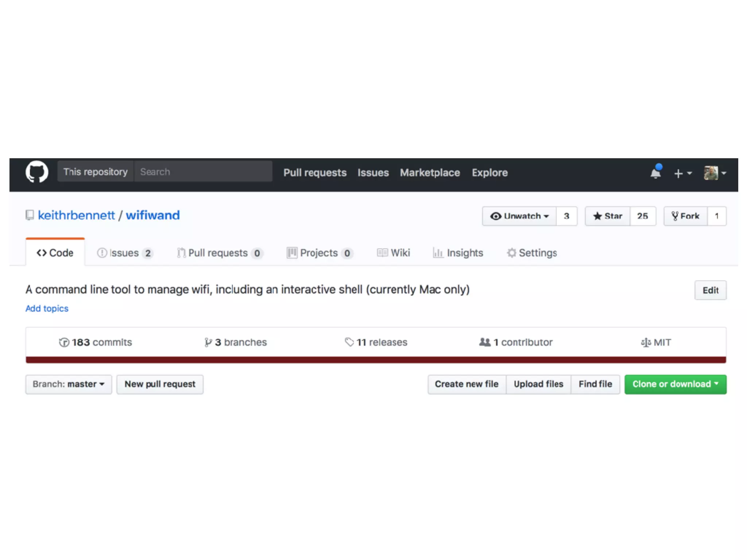Click the releases tag icon
This screenshot has width=747, height=560.
(349, 342)
